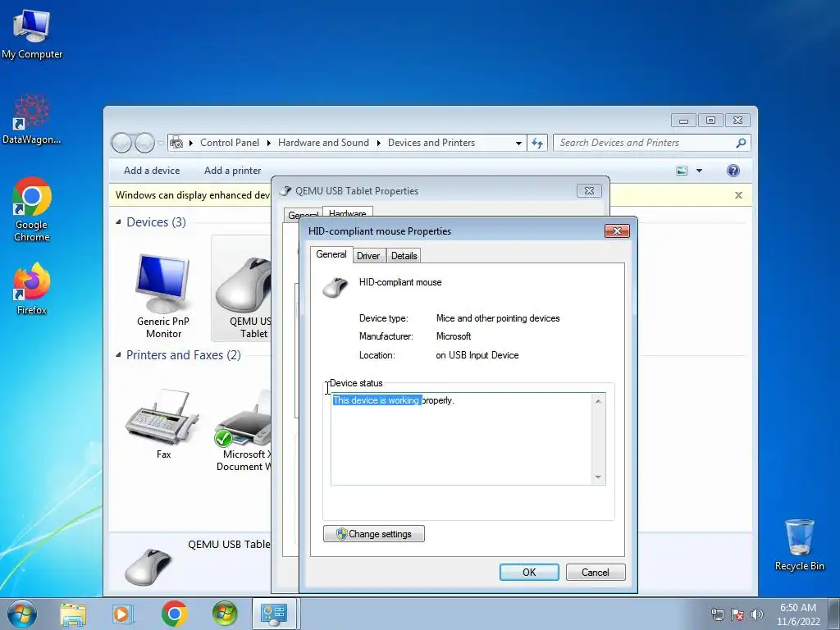Expand arrow after Hardware and Sound breadcrumb
Viewport: 840px width, 630px height.
coord(378,143)
